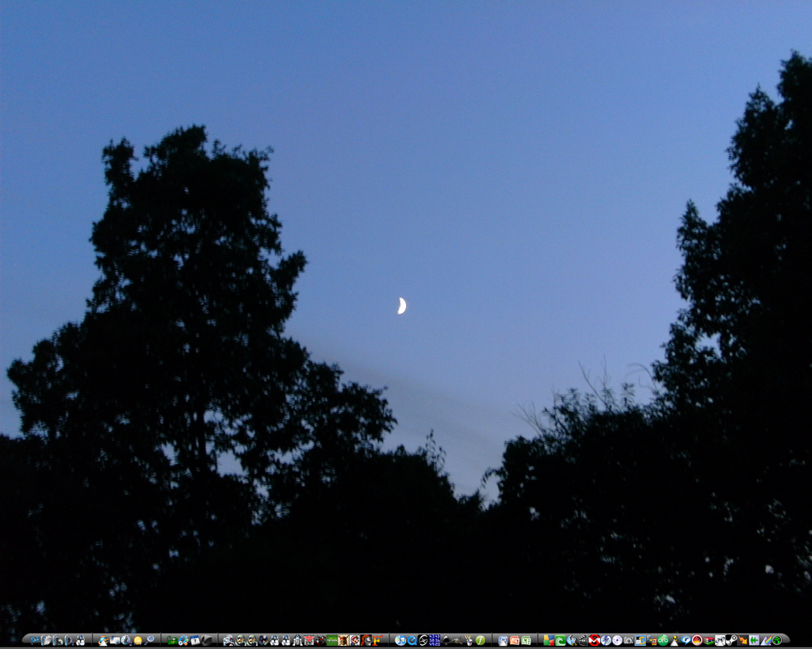Screen dimensions: 812x649
Task: Launch the red M shield icon
Action: [595, 640]
